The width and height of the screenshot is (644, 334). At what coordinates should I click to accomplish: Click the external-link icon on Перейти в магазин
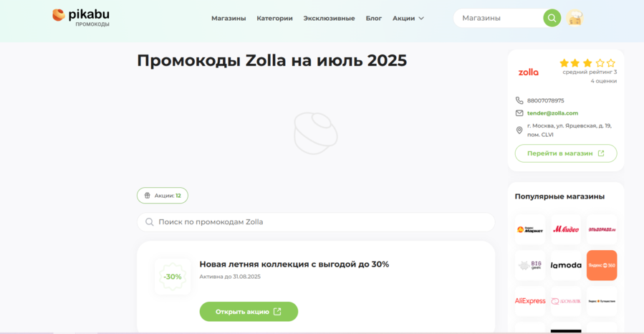pyautogui.click(x=601, y=153)
